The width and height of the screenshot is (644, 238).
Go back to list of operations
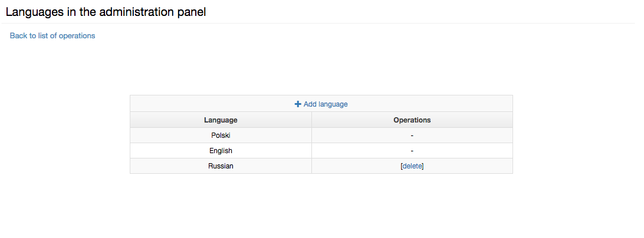pos(52,36)
